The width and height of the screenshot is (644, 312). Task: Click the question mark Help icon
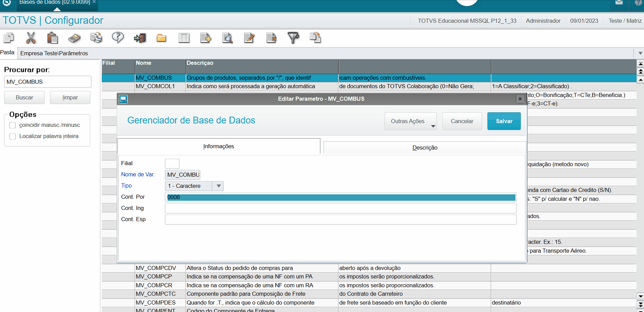(118, 38)
